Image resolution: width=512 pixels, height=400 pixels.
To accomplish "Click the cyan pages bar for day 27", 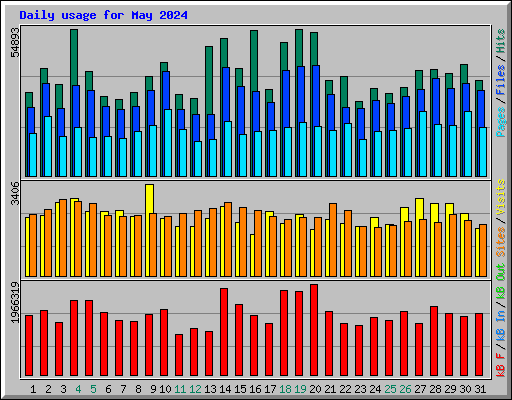I will pos(423,144).
